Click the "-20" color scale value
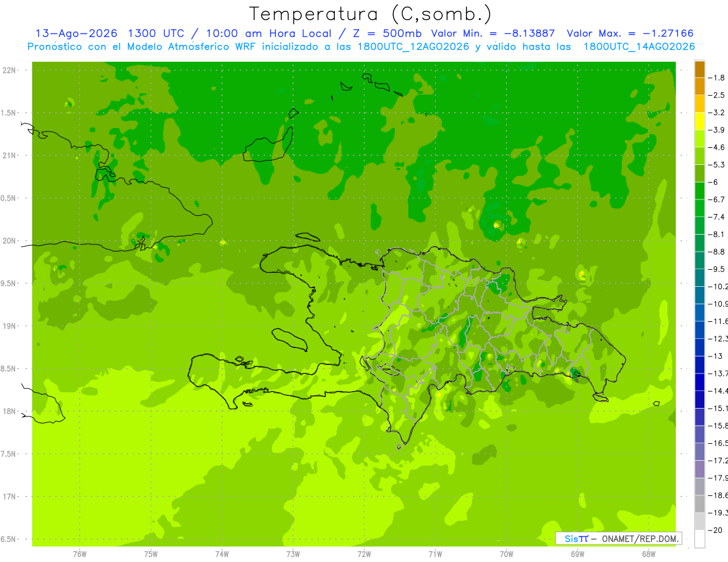 pyautogui.click(x=715, y=530)
